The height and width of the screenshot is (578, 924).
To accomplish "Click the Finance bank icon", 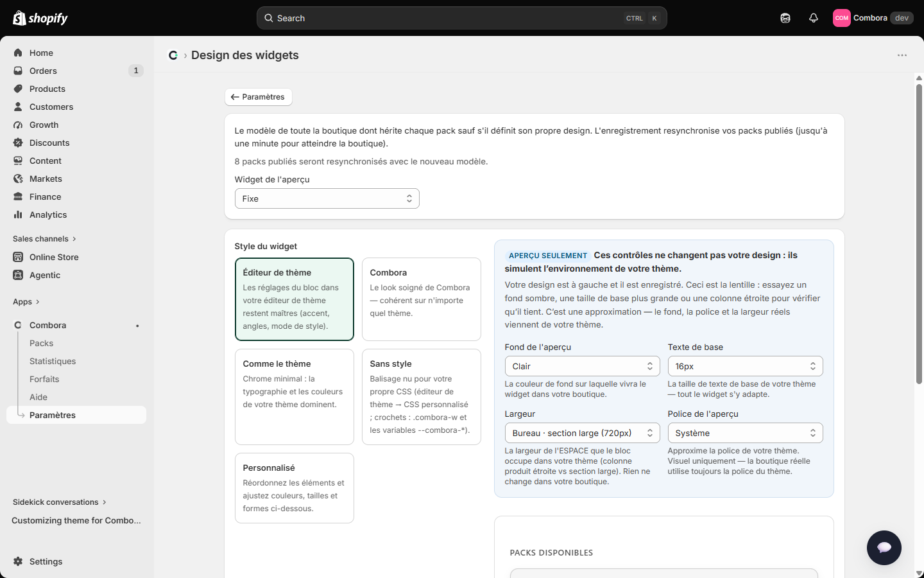I will pyautogui.click(x=18, y=197).
